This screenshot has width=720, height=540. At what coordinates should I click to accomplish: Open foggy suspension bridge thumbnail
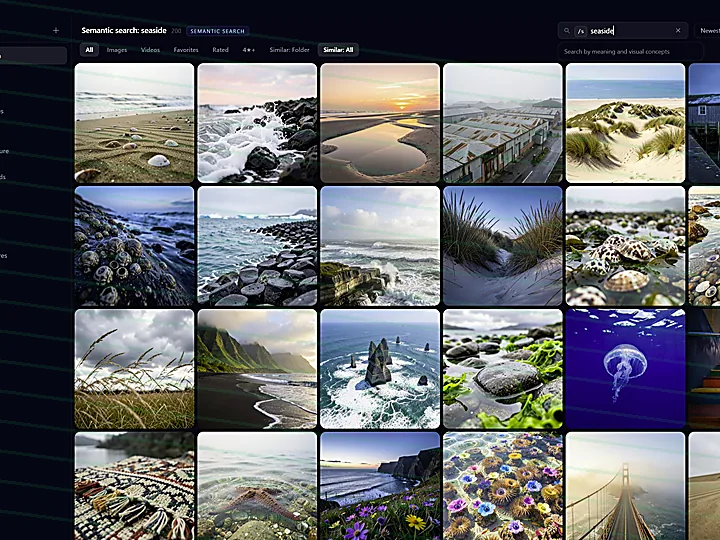[625, 486]
